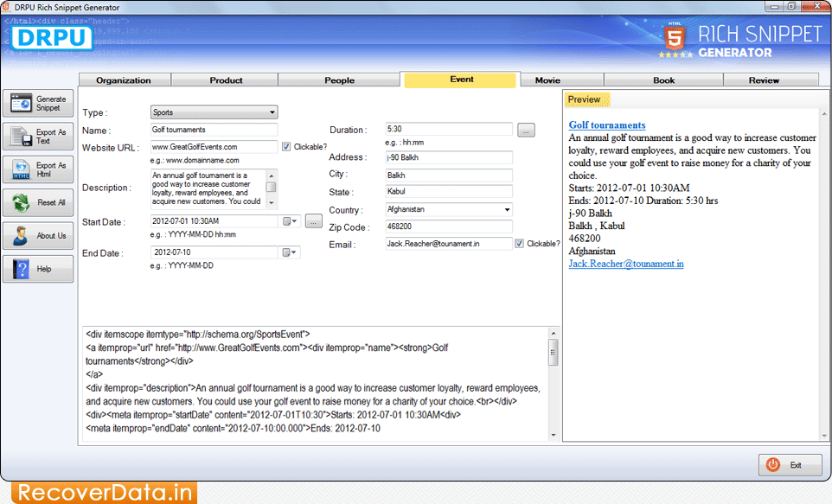This screenshot has width=832, height=504.
Task: Switch to the People tab
Action: (339, 80)
